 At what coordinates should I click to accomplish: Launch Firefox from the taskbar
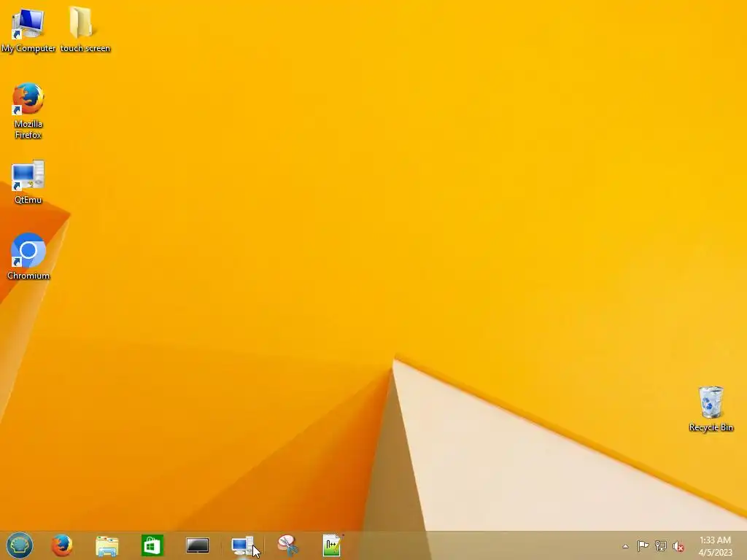pyautogui.click(x=62, y=545)
